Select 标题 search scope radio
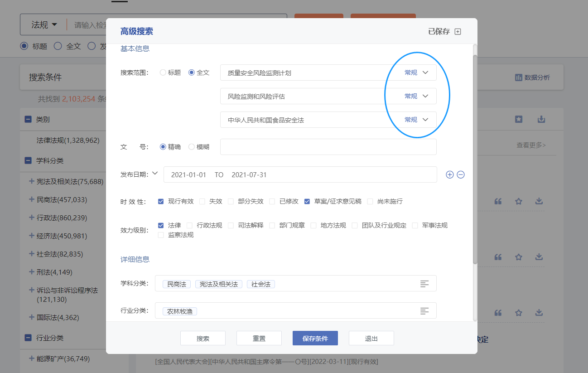The width and height of the screenshot is (588, 373). 163,73
